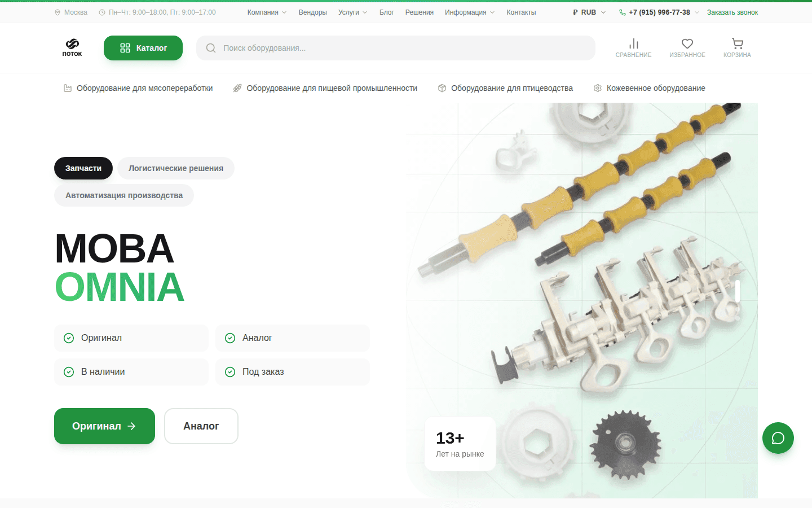Image resolution: width=812 pixels, height=508 pixels.
Task: Expand the Услуги dropdown
Action: 352,12
